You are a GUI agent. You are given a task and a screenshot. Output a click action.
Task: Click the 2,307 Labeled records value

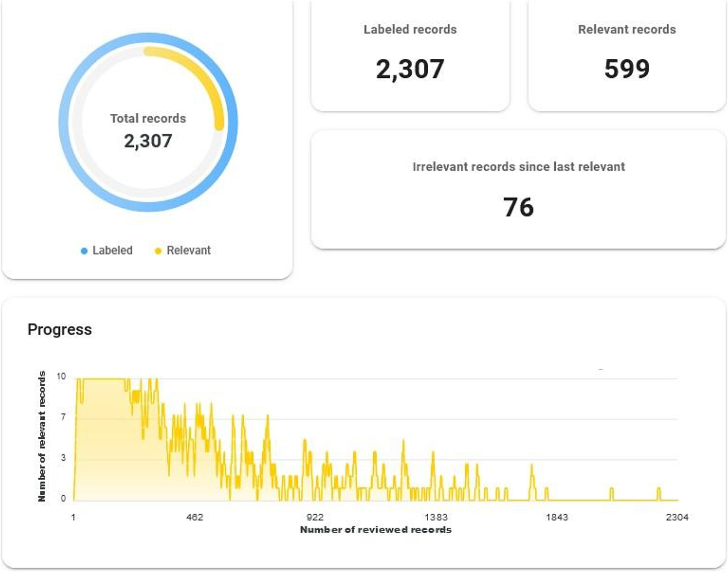click(410, 69)
